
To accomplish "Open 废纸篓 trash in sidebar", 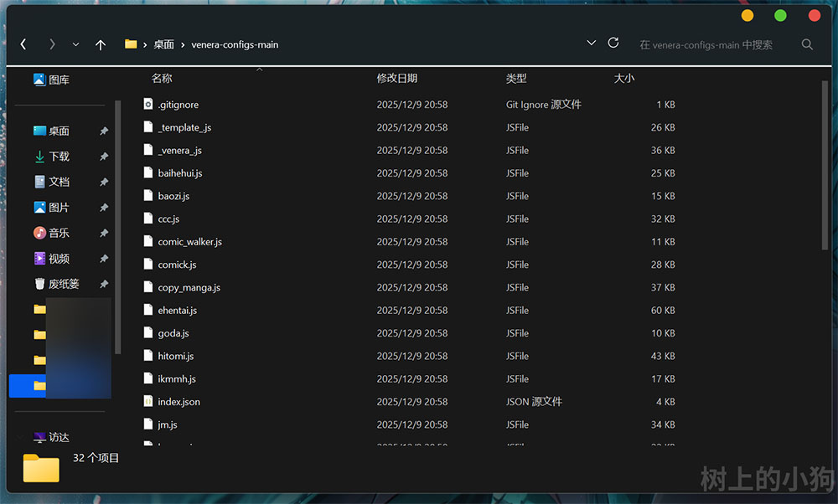I will 63,284.
